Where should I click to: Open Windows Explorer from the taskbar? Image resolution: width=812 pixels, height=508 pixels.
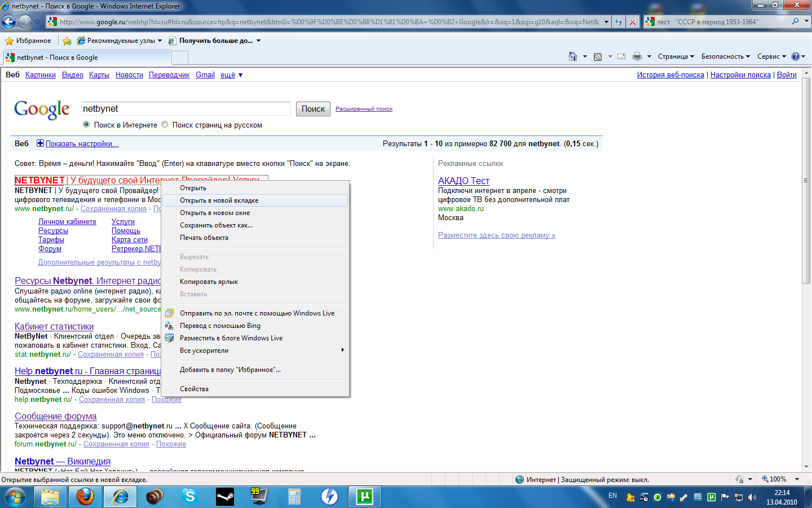(x=50, y=497)
